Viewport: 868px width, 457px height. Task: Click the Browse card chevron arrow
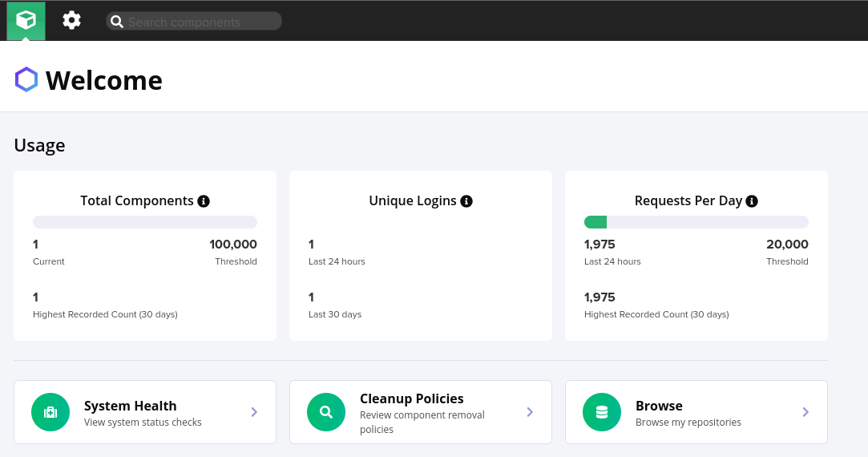[x=805, y=412]
